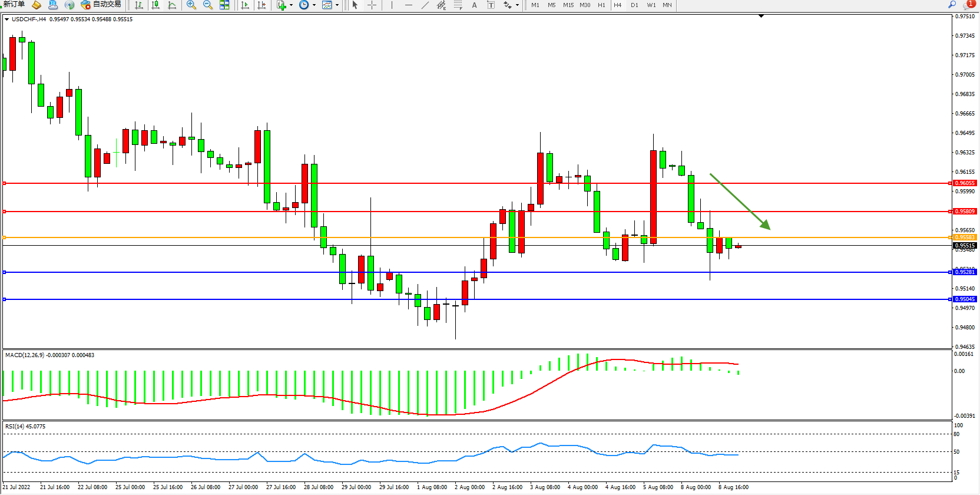
Task: Switch chart to line chart view
Action: tap(172, 5)
